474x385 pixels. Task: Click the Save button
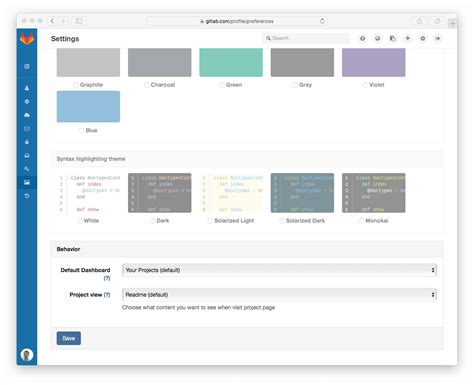click(x=69, y=338)
